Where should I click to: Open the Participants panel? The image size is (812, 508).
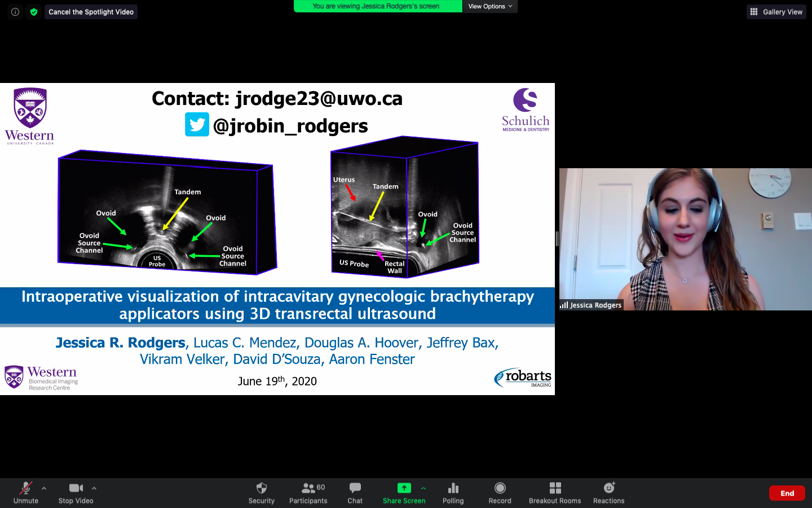point(308,492)
